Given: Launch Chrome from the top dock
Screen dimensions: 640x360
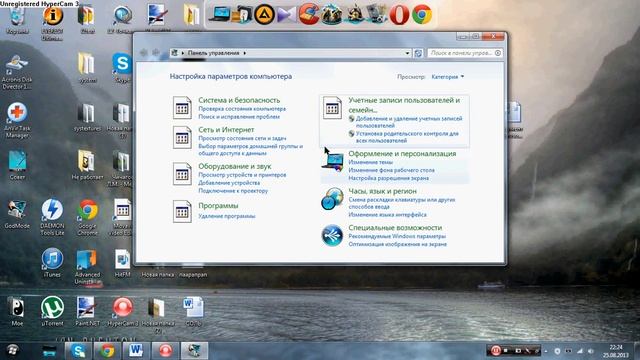Looking at the screenshot, I should pyautogui.click(x=422, y=15).
